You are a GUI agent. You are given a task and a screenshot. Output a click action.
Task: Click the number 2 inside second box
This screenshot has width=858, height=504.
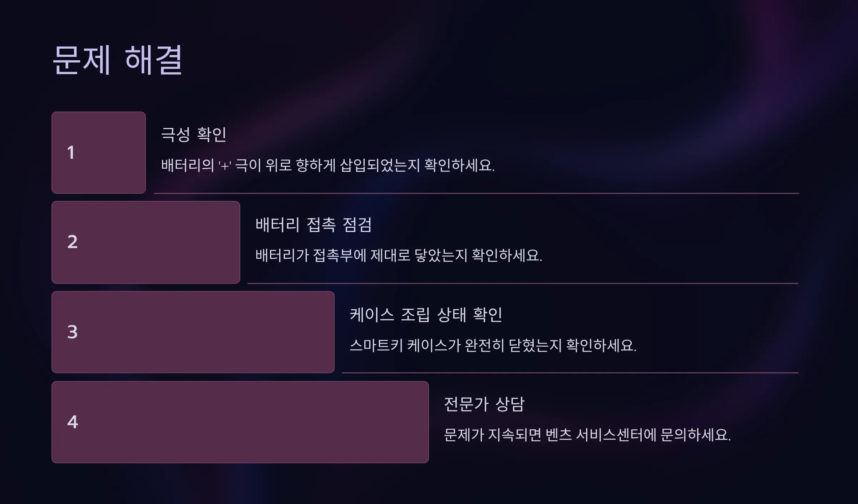(x=73, y=242)
